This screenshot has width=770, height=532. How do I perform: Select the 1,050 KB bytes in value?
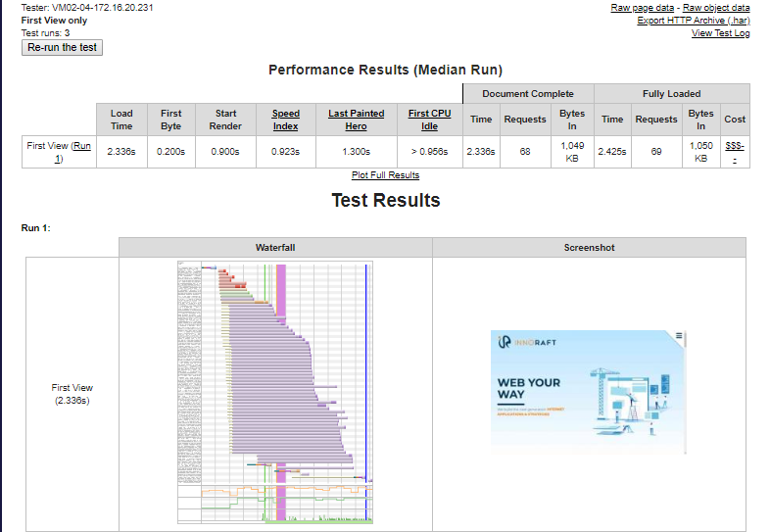click(700, 152)
